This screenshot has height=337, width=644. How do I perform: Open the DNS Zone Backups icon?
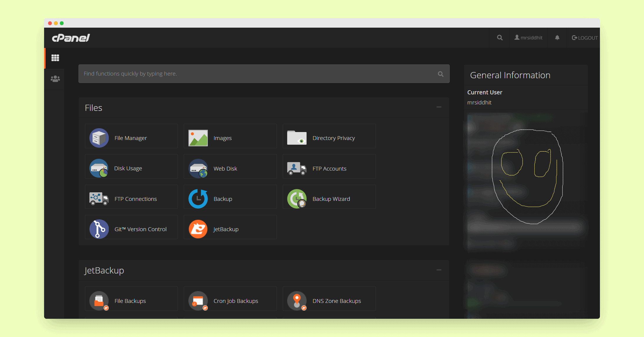(297, 301)
